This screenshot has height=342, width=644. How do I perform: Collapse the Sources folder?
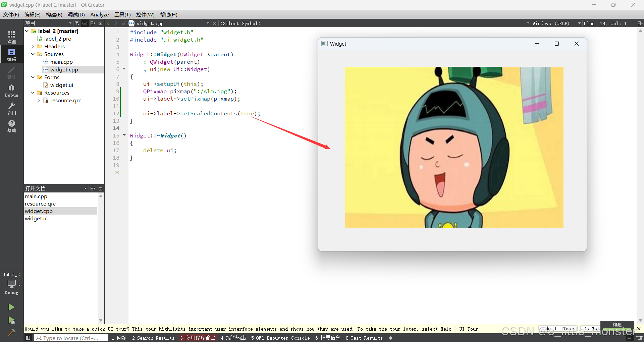pyautogui.click(x=33, y=54)
